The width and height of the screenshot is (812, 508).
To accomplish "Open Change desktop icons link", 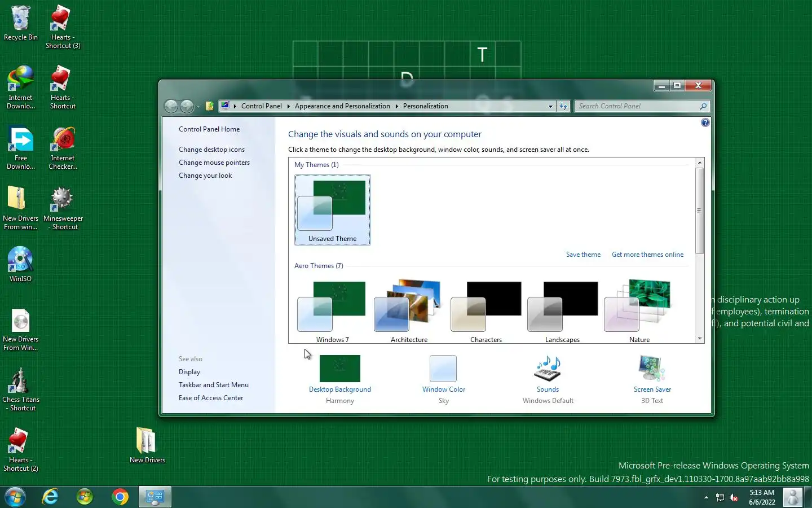I will click(x=211, y=150).
